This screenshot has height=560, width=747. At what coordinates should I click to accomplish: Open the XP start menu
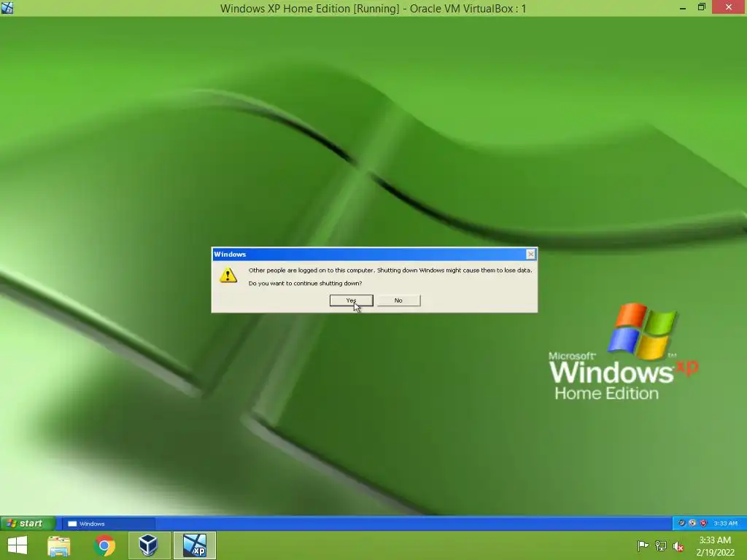(28, 524)
